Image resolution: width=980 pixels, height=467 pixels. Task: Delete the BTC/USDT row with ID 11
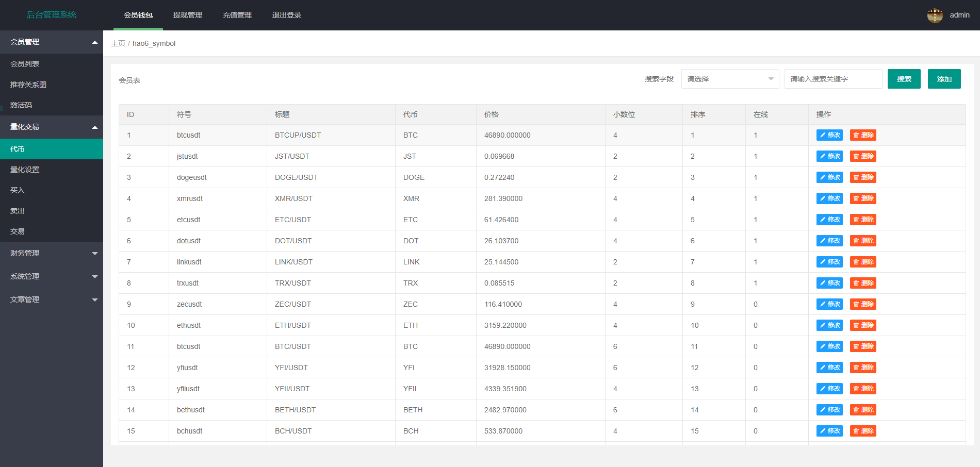(863, 346)
